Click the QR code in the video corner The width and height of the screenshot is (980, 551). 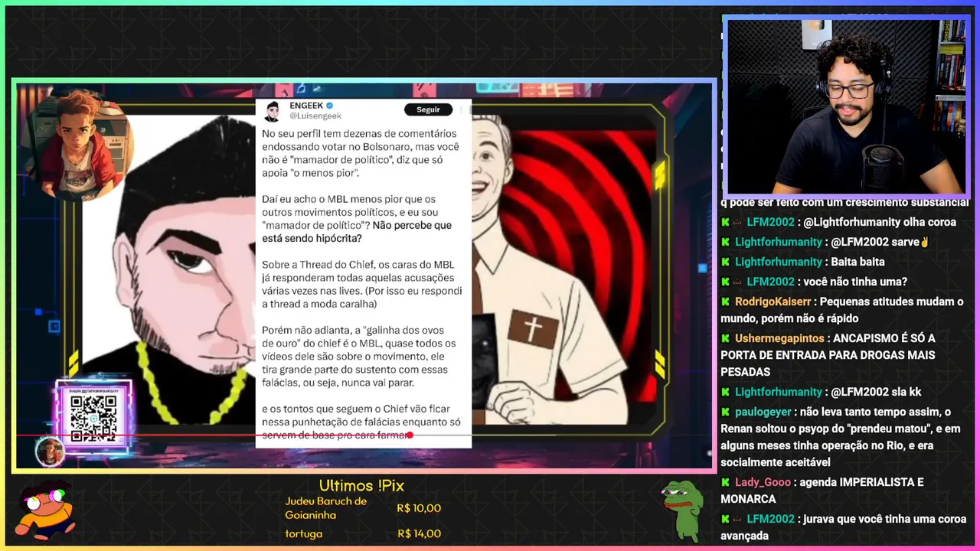(93, 418)
